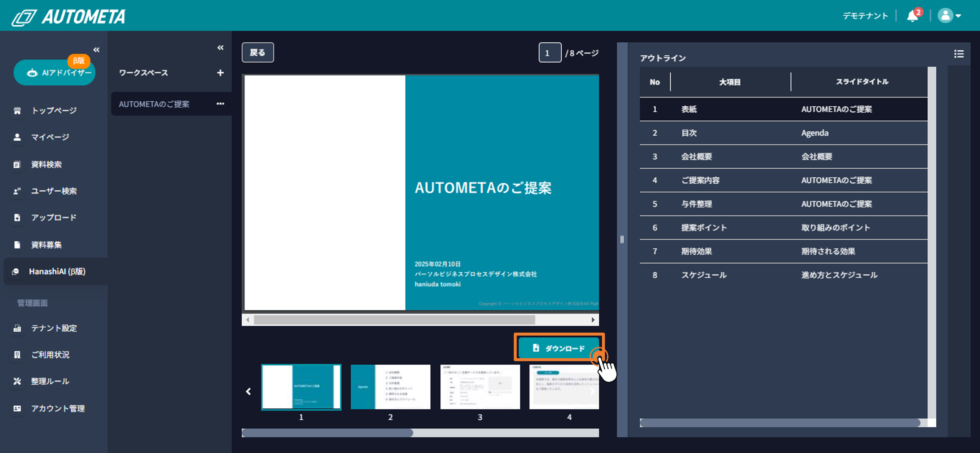Image resolution: width=980 pixels, height=453 pixels.
Task: Select outline row 7 期待効果
Action: coord(783,251)
